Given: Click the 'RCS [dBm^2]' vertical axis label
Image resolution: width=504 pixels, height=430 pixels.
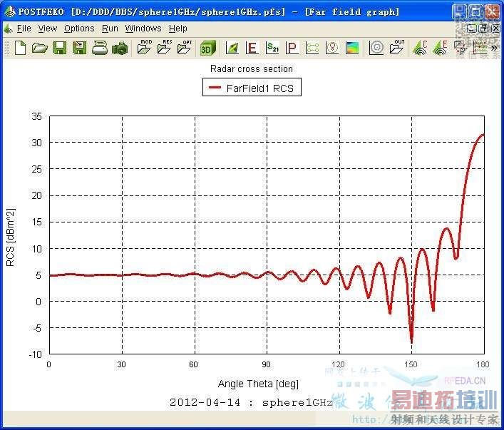Looking at the screenshot, I should (x=11, y=237).
